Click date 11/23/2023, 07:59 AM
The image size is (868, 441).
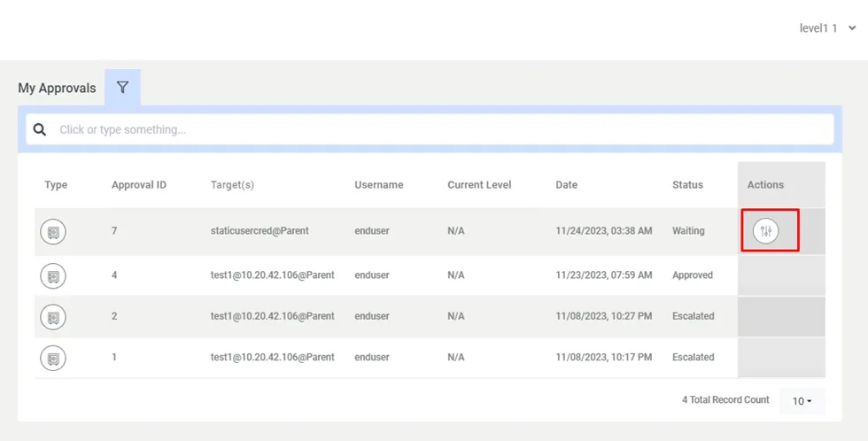pos(604,275)
